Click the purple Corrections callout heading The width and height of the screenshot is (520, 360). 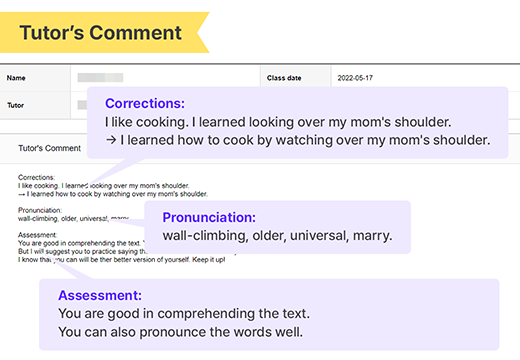145,103
